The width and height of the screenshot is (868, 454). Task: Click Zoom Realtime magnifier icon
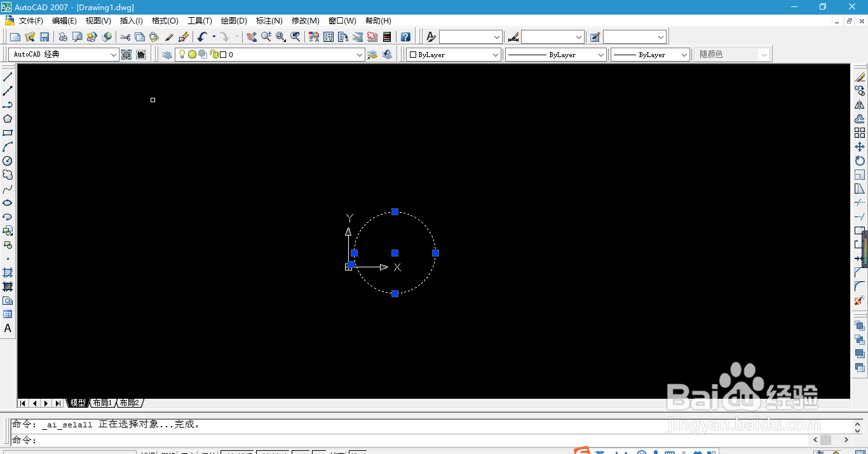point(266,37)
